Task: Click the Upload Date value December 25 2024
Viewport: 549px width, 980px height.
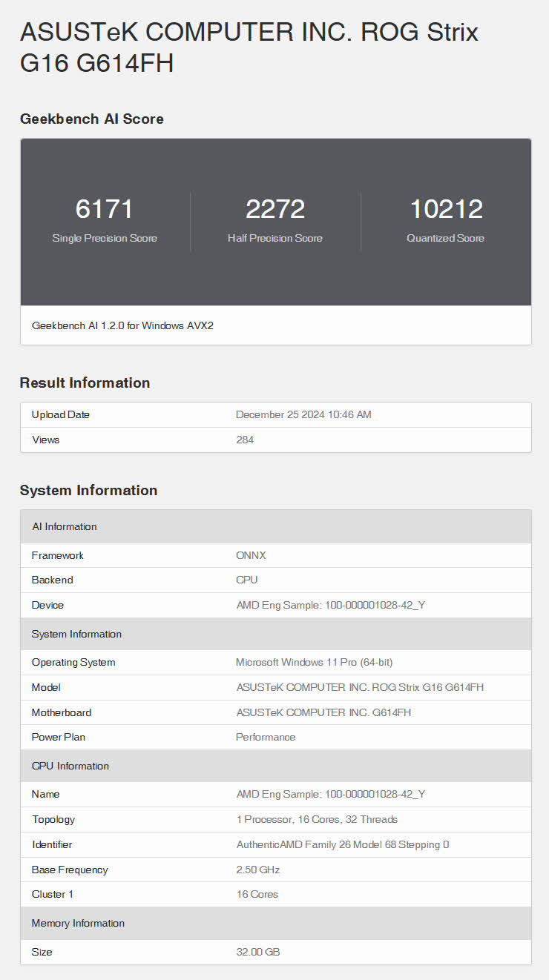Action: pyautogui.click(x=303, y=414)
